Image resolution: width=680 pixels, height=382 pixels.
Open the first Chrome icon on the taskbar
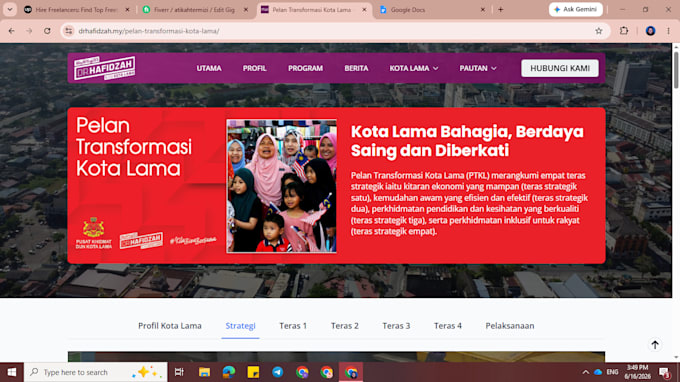[x=302, y=372]
